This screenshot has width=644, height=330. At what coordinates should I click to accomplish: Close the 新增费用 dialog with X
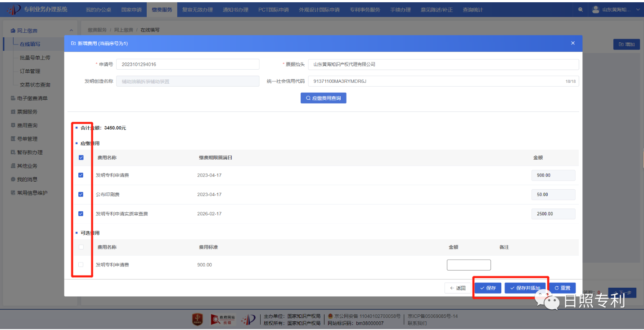[572, 43]
